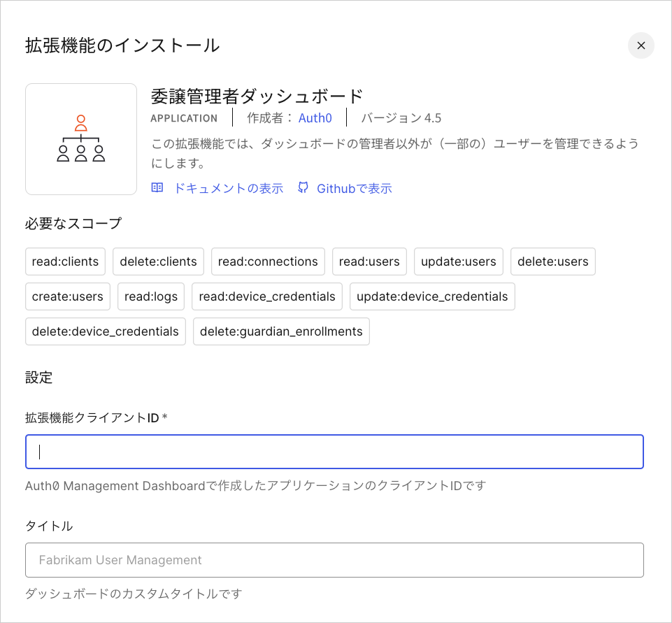Select the read:device_credentials scope chip
Image resolution: width=672 pixels, height=623 pixels.
266,296
